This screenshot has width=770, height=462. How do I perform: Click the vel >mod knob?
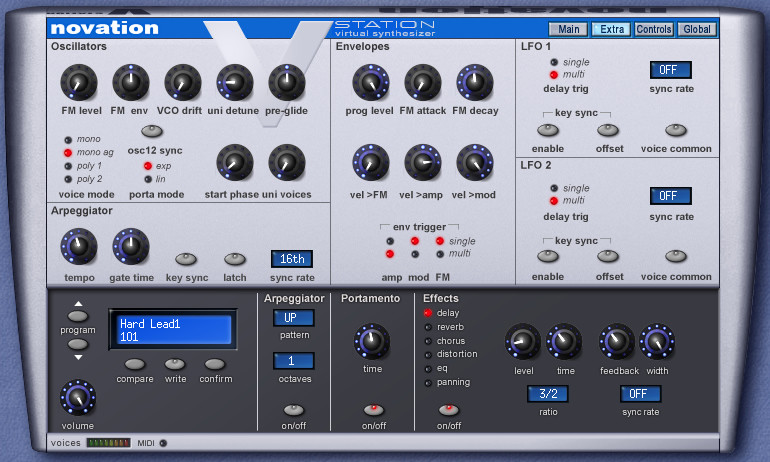[x=475, y=163]
